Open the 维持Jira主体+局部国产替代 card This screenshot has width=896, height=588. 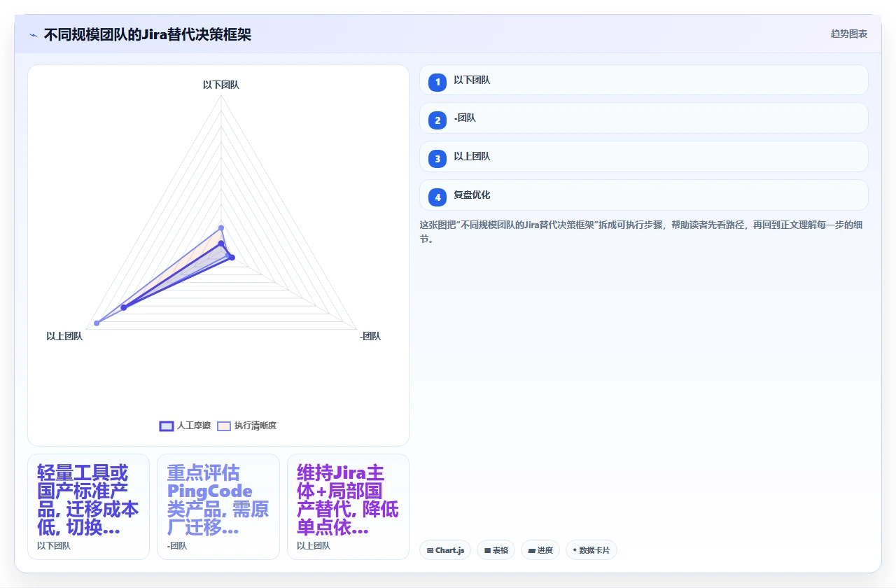(348, 507)
